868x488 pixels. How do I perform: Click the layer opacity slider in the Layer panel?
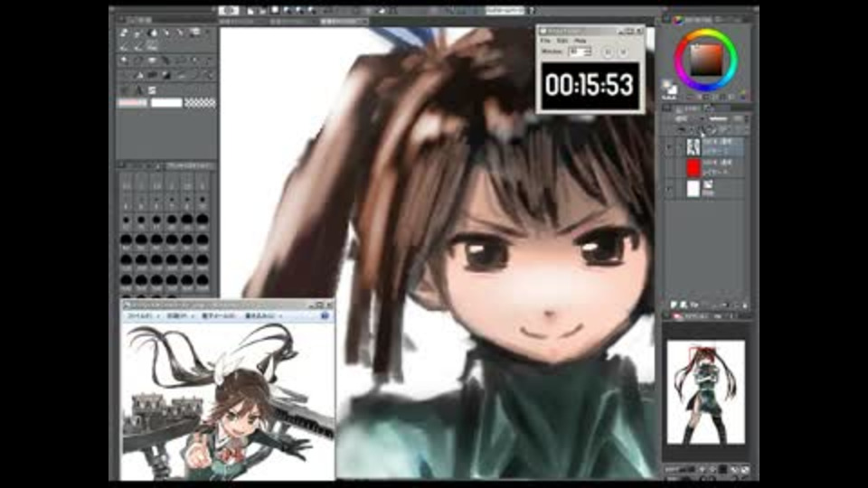tap(720, 119)
